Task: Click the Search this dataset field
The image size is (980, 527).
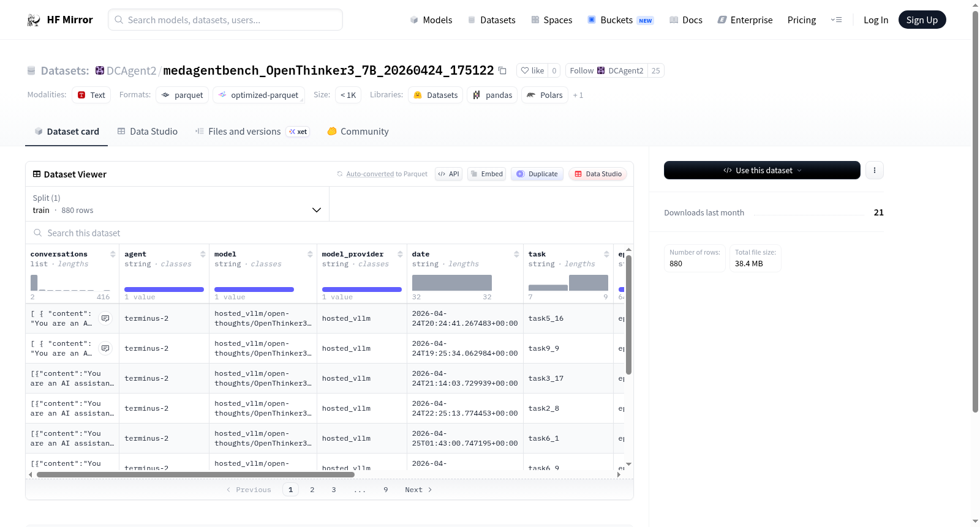Action: 330,233
